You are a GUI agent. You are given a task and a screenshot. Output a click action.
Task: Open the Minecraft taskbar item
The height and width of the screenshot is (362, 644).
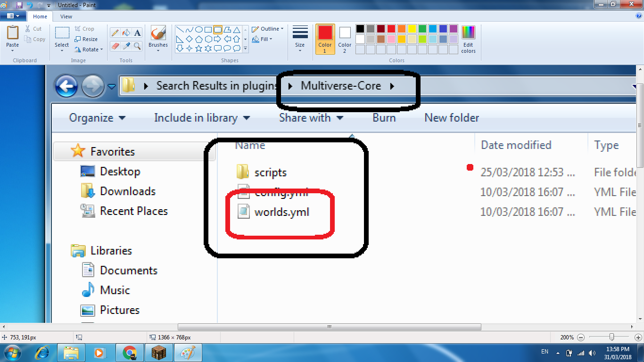point(159,352)
